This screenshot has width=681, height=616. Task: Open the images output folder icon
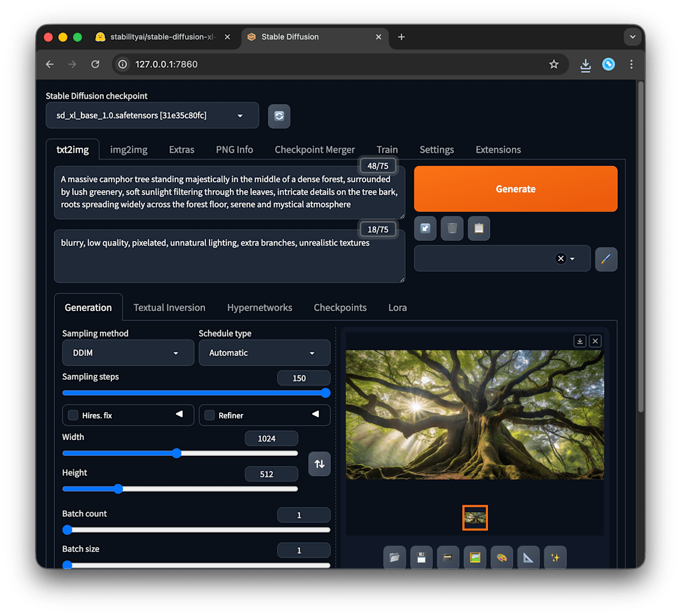click(394, 558)
